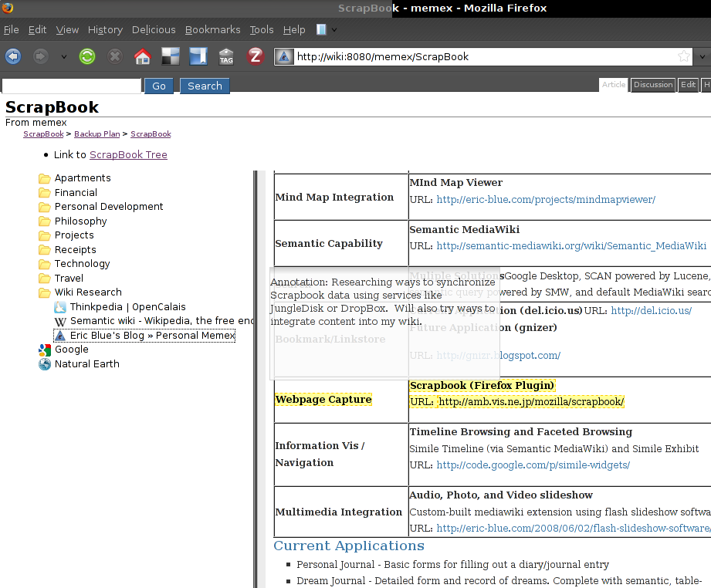This screenshot has height=588, width=711.
Task: Click the wiki Search button
Action: [205, 86]
